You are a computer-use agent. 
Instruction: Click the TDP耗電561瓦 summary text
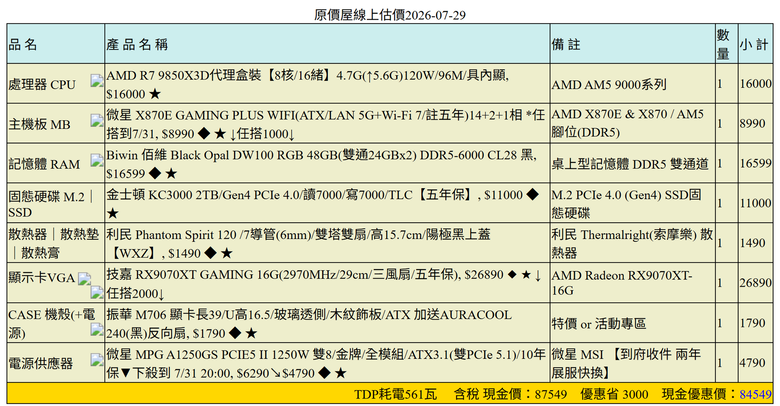pos(395,395)
